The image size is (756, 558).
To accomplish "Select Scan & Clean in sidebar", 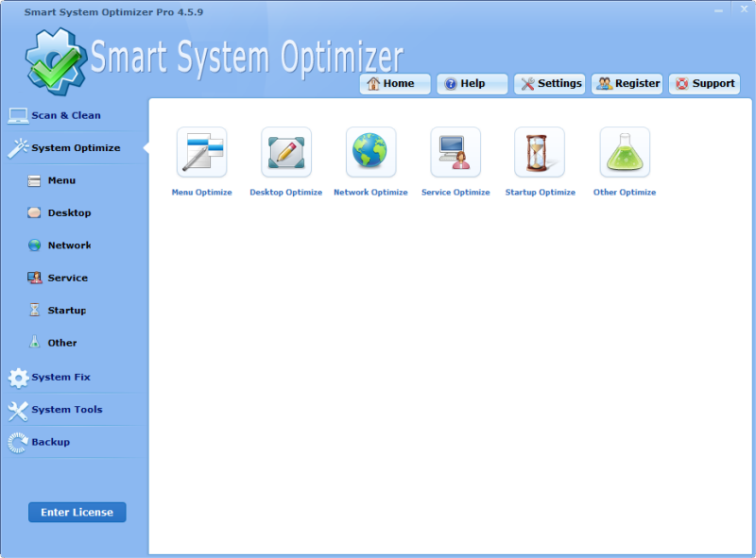I will [x=66, y=115].
